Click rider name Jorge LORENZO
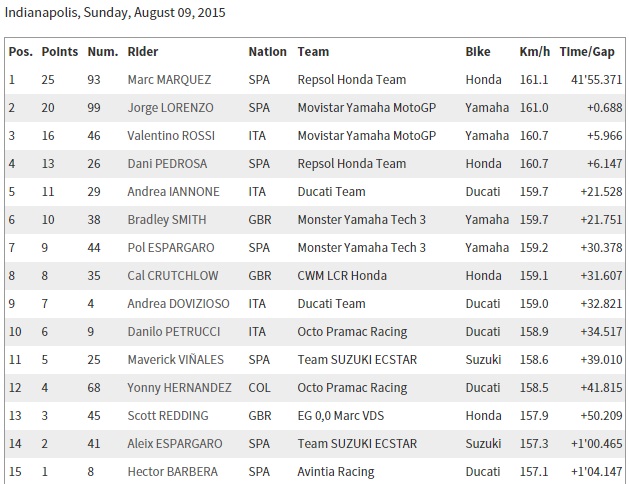Screen dimensions: 629x484 pos(170,108)
